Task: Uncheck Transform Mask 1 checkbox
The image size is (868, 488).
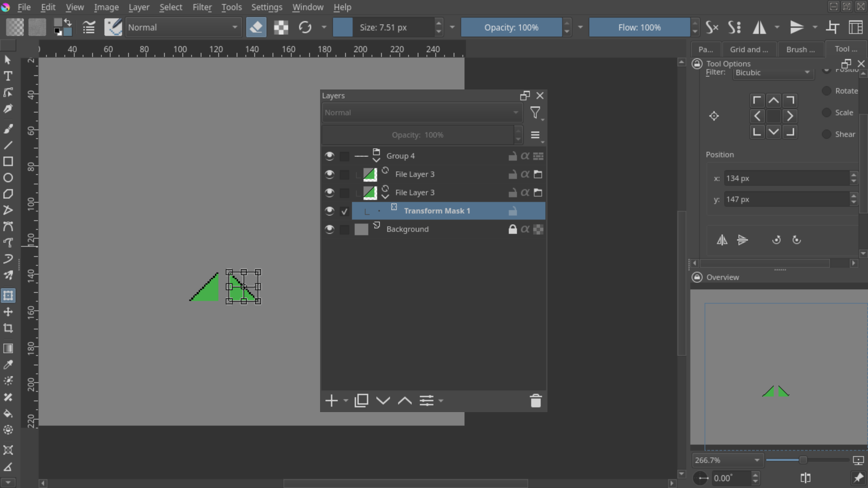Action: (x=344, y=211)
